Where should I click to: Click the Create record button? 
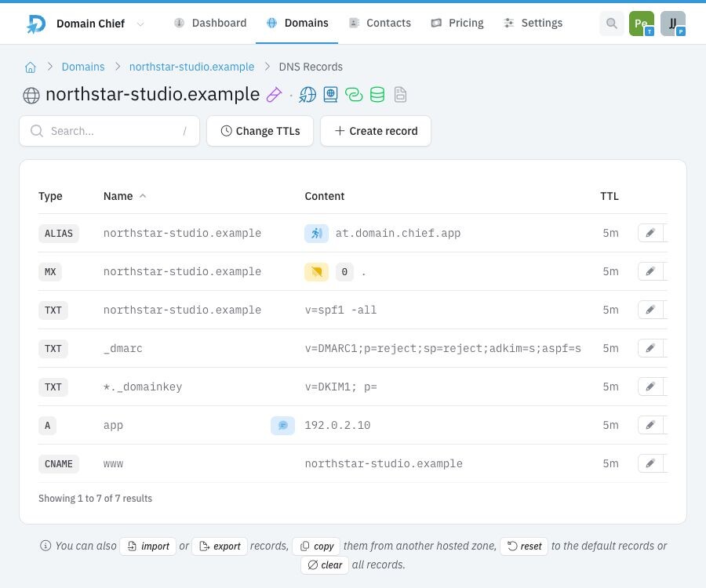(376, 131)
